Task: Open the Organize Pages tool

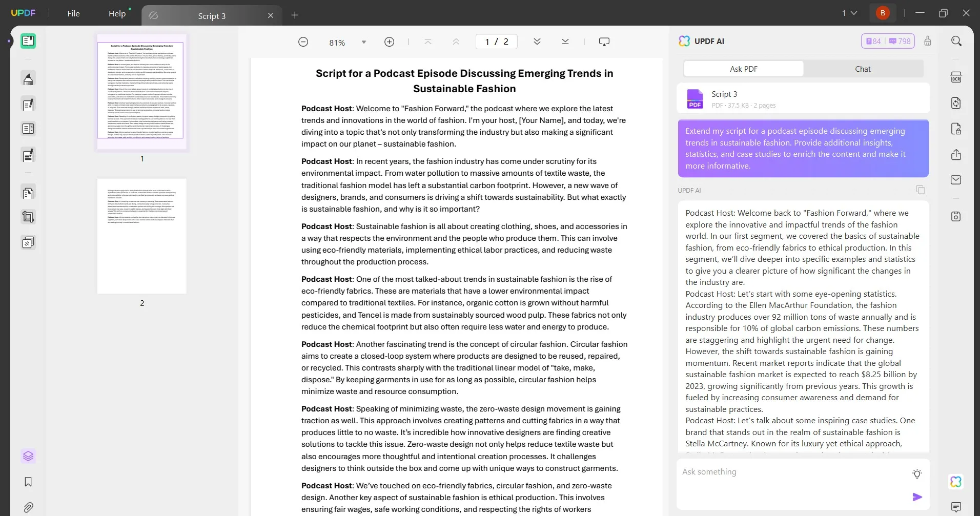Action: pyautogui.click(x=28, y=129)
